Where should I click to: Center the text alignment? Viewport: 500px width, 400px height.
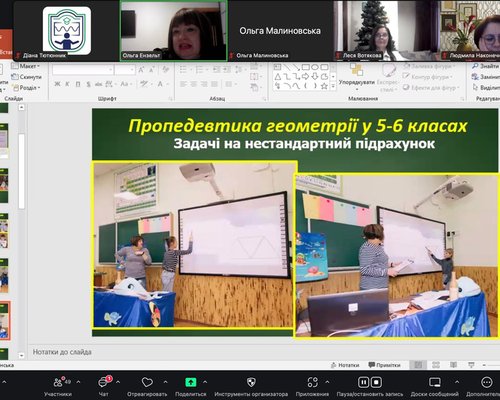point(194,84)
